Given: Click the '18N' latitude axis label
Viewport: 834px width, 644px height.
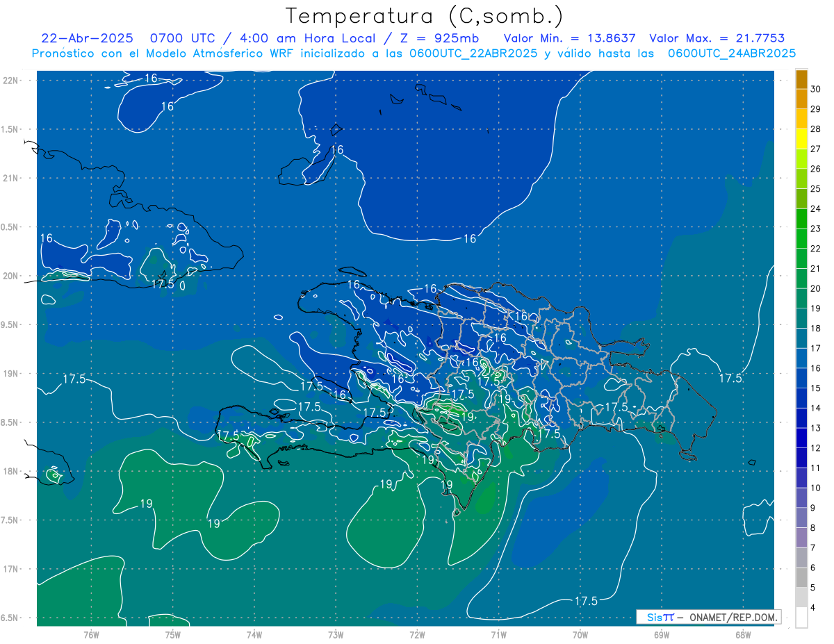Looking at the screenshot, I should pos(10,471).
